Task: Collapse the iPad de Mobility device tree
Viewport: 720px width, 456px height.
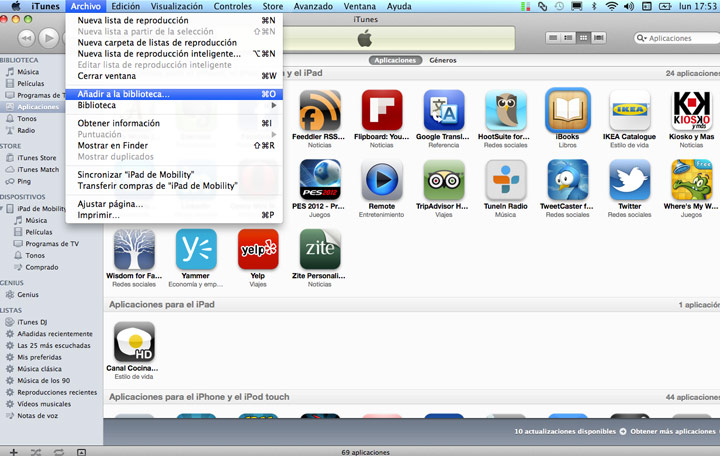Action: tap(6, 207)
